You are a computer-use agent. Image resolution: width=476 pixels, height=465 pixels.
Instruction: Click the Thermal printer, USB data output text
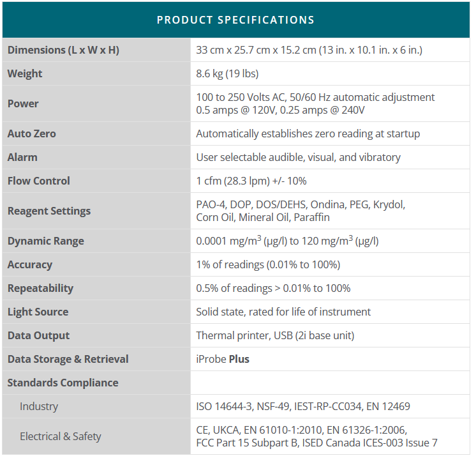275,335
